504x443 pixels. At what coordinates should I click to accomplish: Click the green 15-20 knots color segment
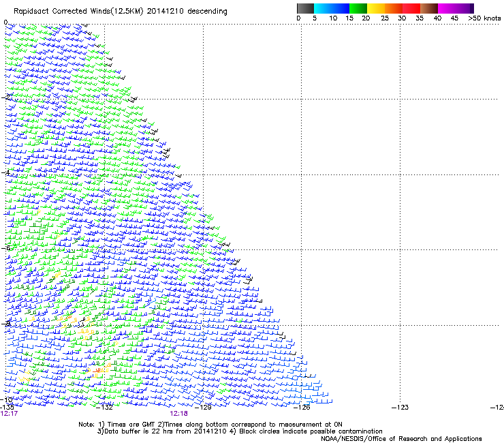[x=358, y=8]
